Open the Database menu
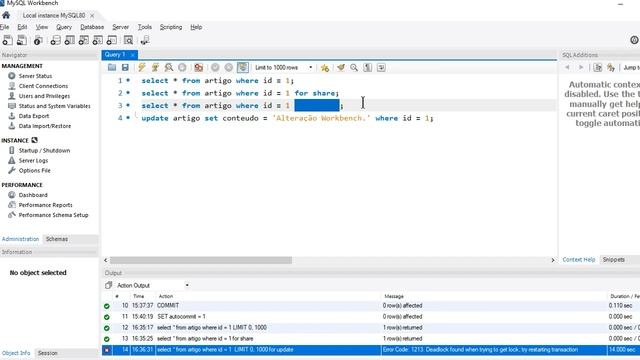640x360 pixels. (92, 27)
